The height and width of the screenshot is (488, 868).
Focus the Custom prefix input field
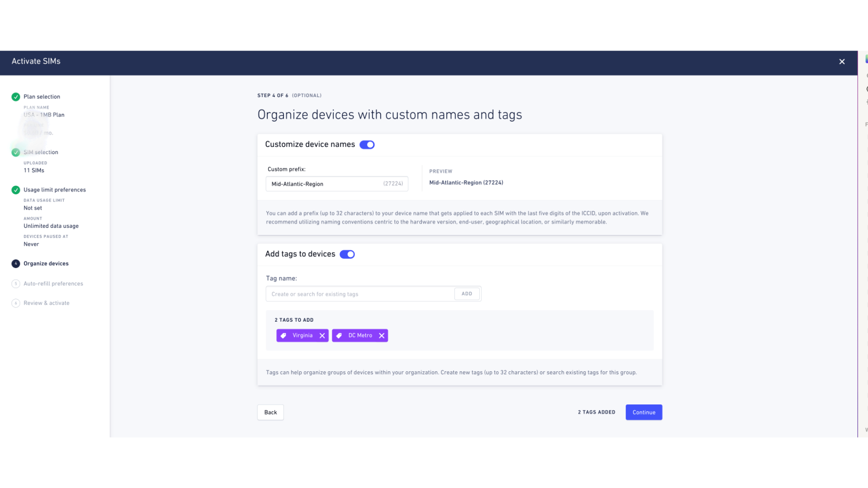(337, 184)
